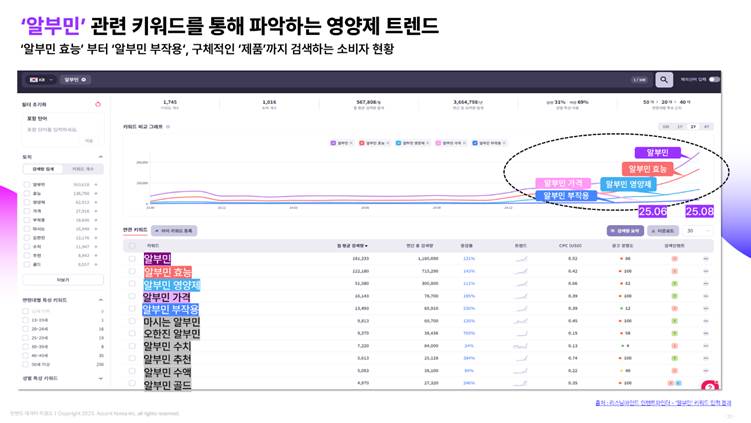Screen dimensions: 751x423
Task: Toggle the 알부민 부작용 chart legend checkbox
Action: tap(478, 143)
